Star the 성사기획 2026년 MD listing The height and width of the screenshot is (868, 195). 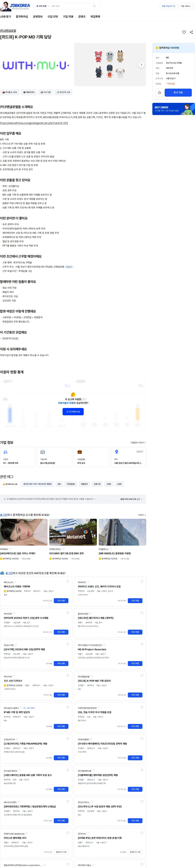68,644
